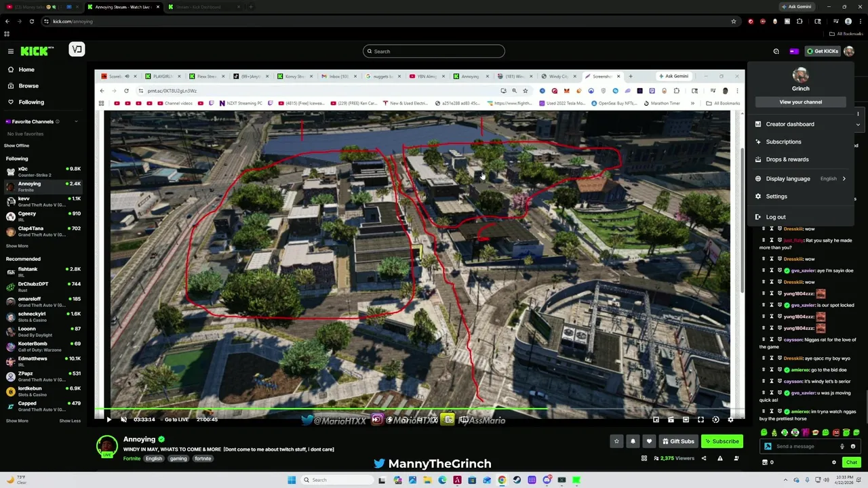Open the notification icon beside wallet

point(776,52)
